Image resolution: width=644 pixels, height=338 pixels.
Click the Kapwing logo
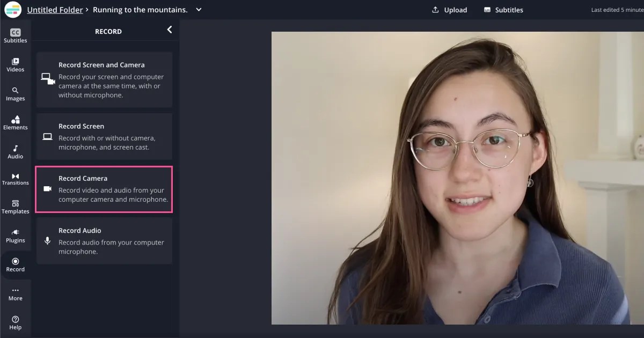coord(12,10)
